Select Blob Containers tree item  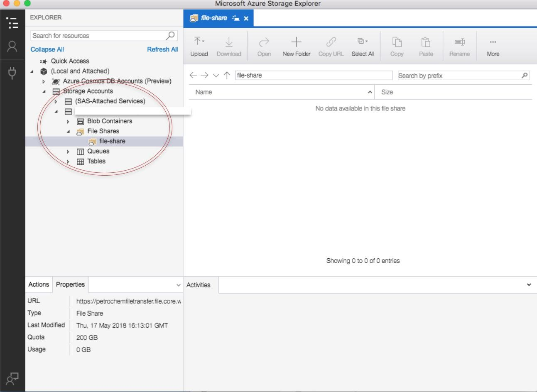click(110, 121)
